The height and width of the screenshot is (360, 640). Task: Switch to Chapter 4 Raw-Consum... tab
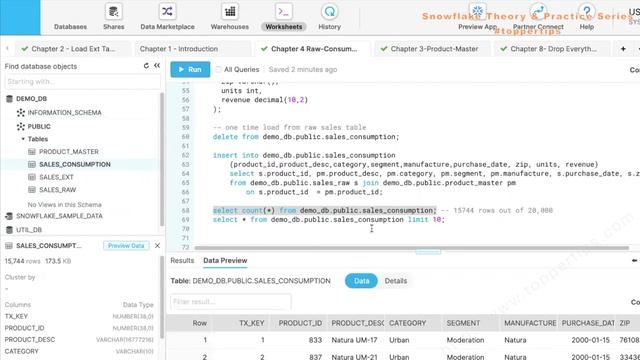(x=314, y=49)
